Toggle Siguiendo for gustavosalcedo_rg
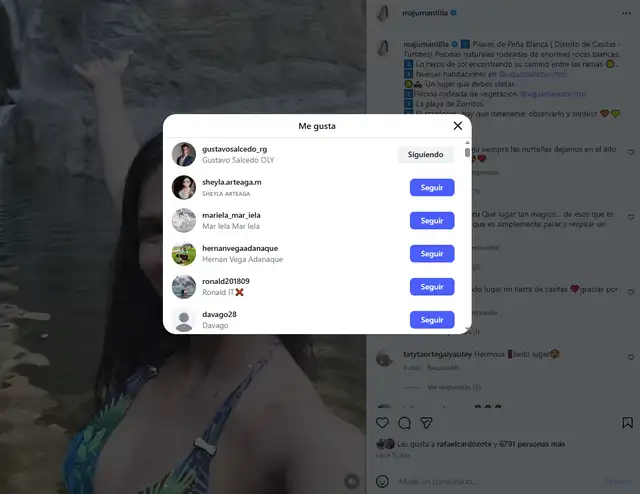The height and width of the screenshot is (494, 640). click(425, 154)
